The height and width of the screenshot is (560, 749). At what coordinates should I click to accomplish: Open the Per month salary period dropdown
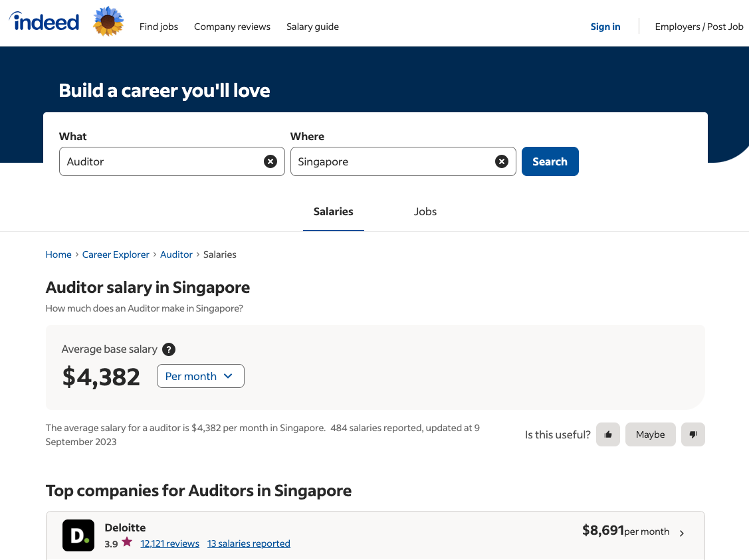click(201, 376)
